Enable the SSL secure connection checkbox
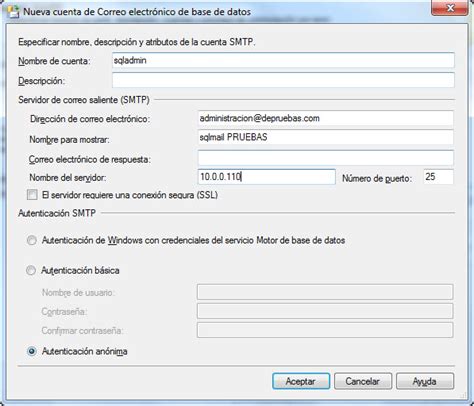Image resolution: width=474 pixels, height=406 pixels. coord(32,195)
